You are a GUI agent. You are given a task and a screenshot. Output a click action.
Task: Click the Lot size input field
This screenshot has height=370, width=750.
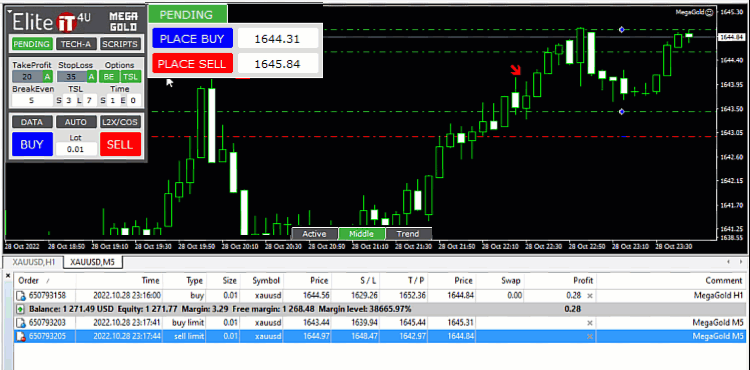click(x=76, y=149)
